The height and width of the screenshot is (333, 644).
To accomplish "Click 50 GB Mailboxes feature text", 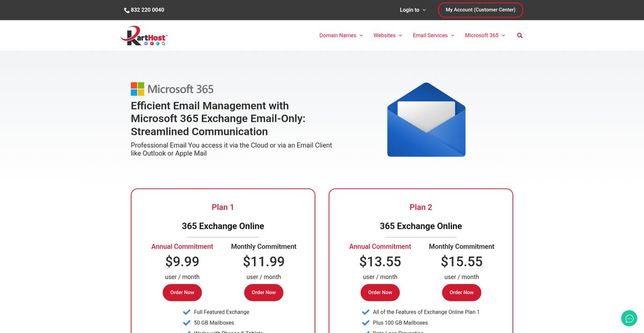I will [214, 323].
